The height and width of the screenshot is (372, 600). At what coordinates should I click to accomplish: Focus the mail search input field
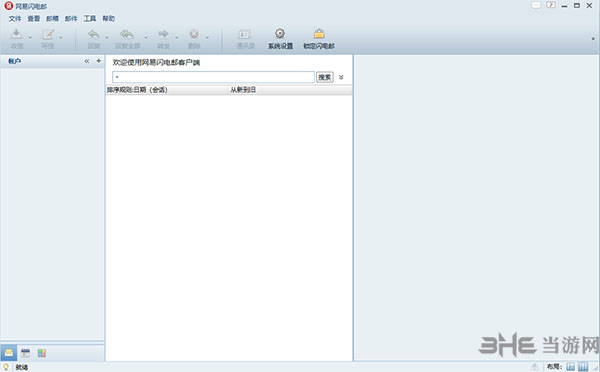[x=213, y=77]
